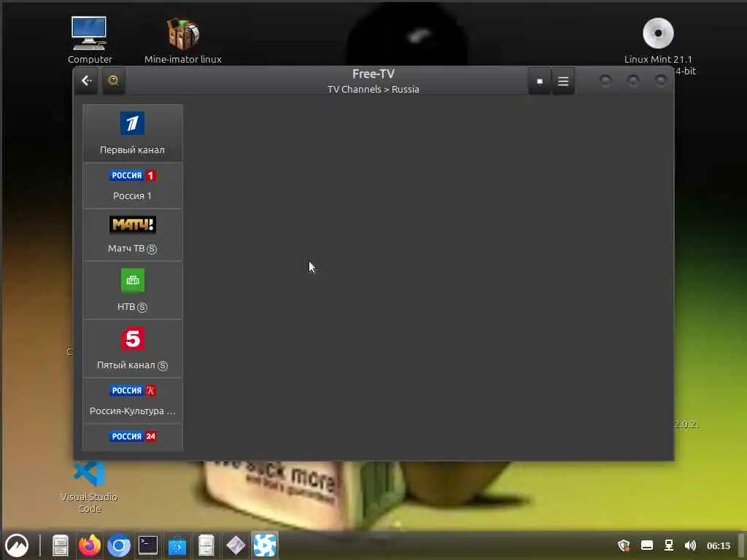Select the Free-TV taskbar window button
The height and width of the screenshot is (560, 747).
[264, 545]
